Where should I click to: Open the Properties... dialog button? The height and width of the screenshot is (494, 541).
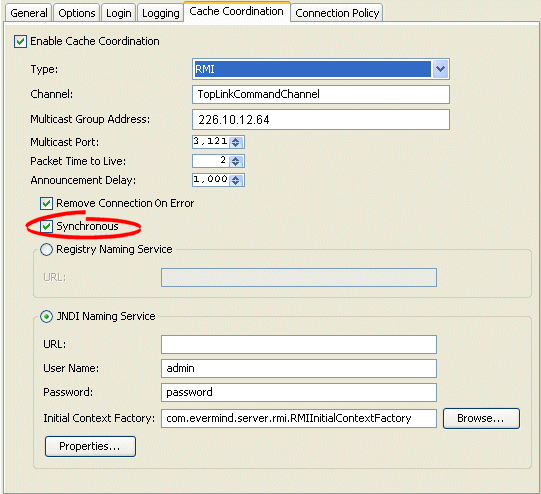click(x=90, y=446)
